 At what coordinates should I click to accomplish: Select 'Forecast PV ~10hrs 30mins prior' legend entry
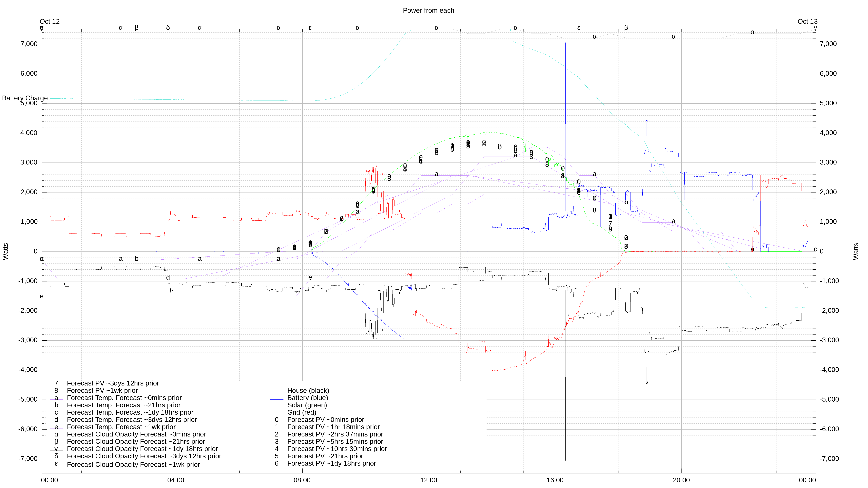click(x=337, y=449)
